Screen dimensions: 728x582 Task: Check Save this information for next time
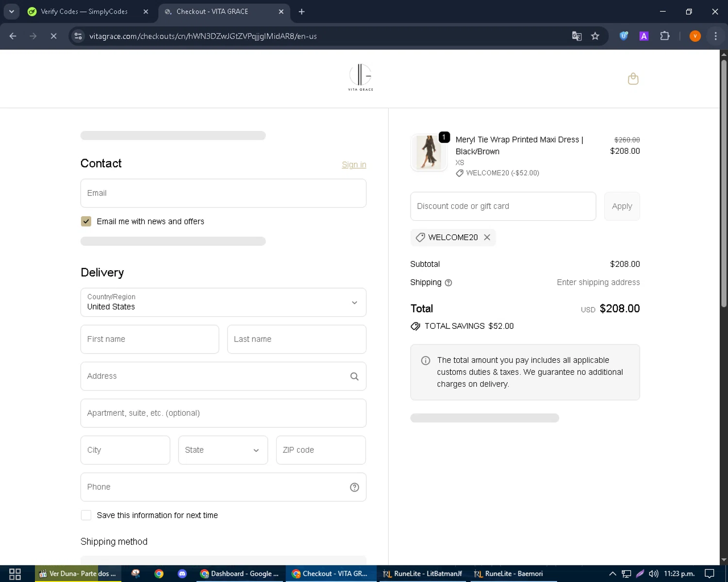pyautogui.click(x=86, y=516)
